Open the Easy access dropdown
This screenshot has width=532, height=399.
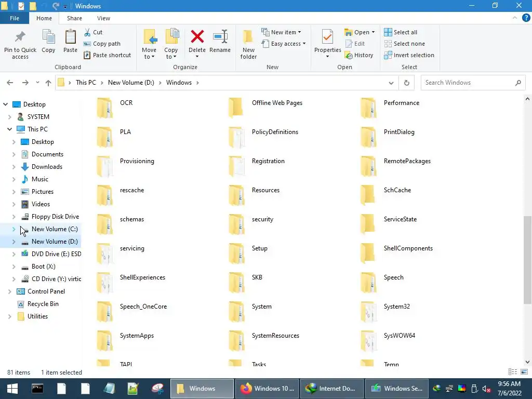tap(284, 44)
